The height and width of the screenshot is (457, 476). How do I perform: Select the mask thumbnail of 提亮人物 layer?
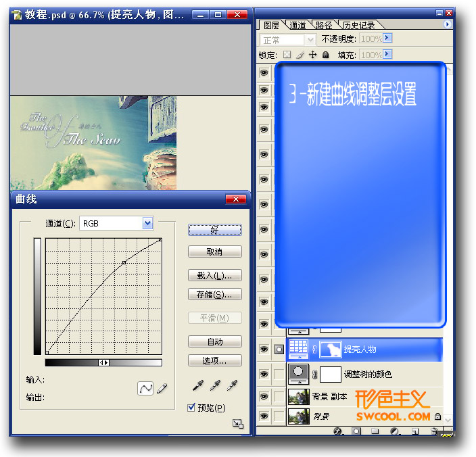[x=330, y=350]
